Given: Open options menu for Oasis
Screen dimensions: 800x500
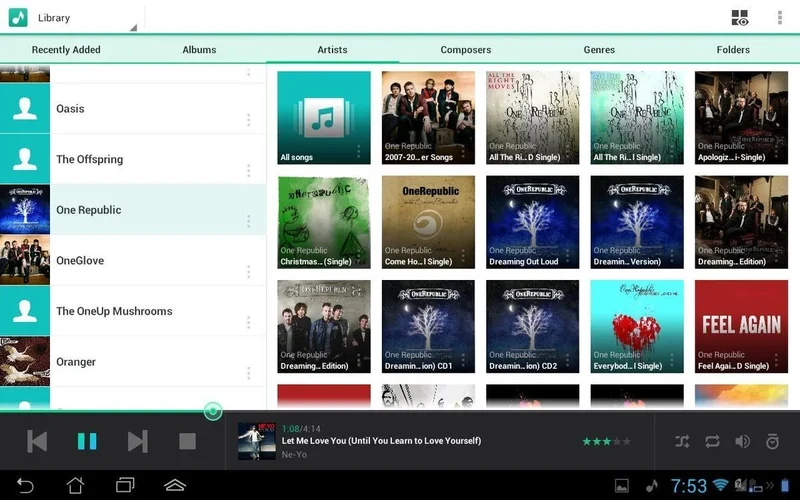Looking at the screenshot, I should pyautogui.click(x=248, y=120).
